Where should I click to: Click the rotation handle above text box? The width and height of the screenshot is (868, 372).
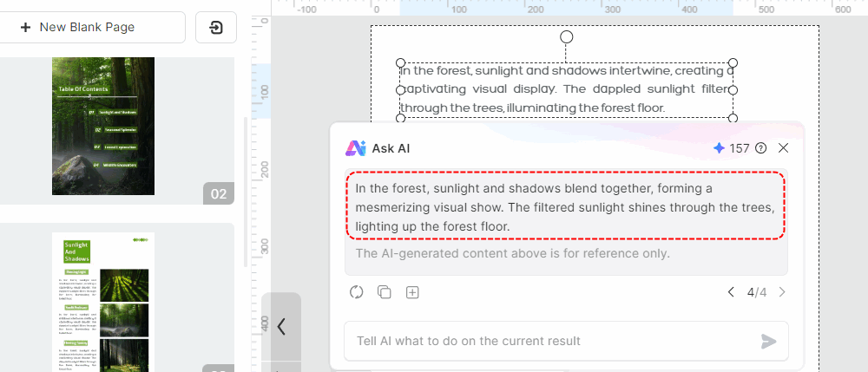point(566,37)
